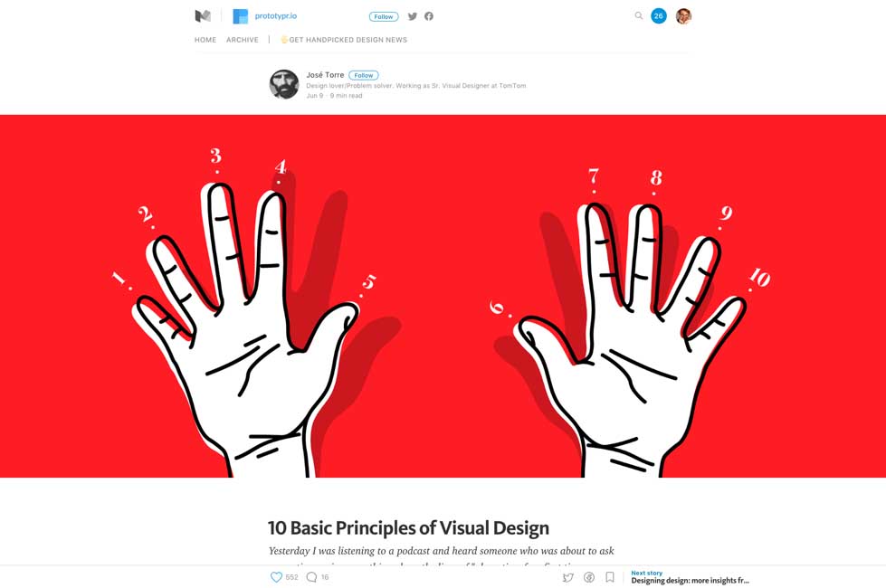Follow author José Torre
Image resolution: width=886 pixels, height=588 pixels.
point(364,75)
